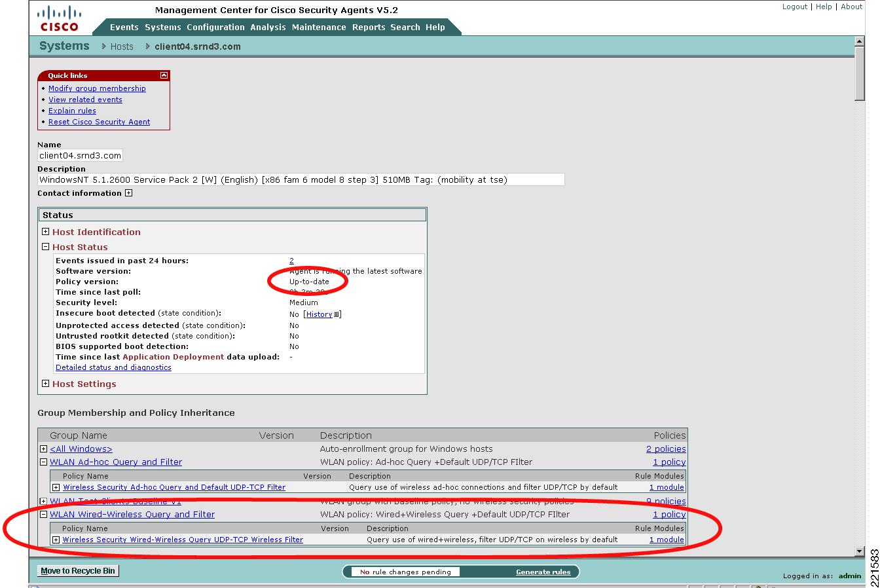The width and height of the screenshot is (880, 588).
Task: Click Generate rules button
Action: (x=543, y=572)
